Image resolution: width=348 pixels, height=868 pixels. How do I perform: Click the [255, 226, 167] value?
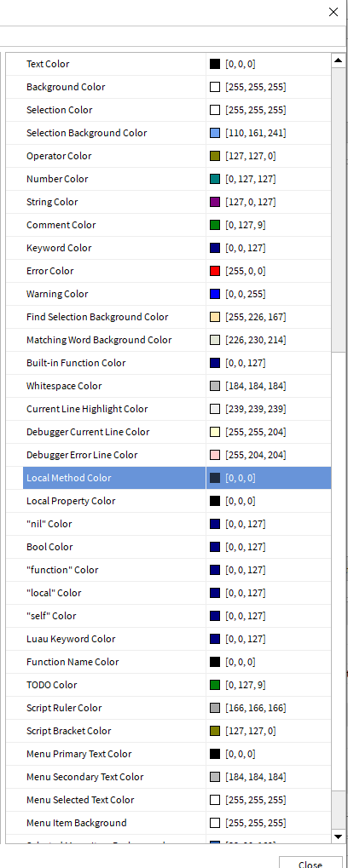(x=256, y=317)
